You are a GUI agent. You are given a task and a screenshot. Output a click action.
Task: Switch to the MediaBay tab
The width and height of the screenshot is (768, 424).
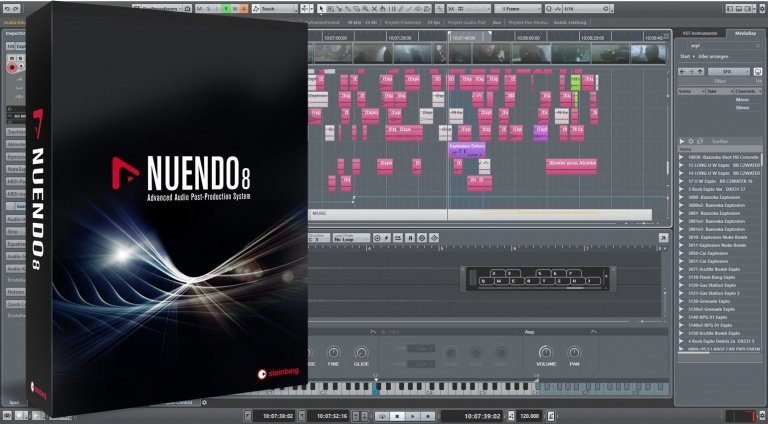[x=745, y=33]
